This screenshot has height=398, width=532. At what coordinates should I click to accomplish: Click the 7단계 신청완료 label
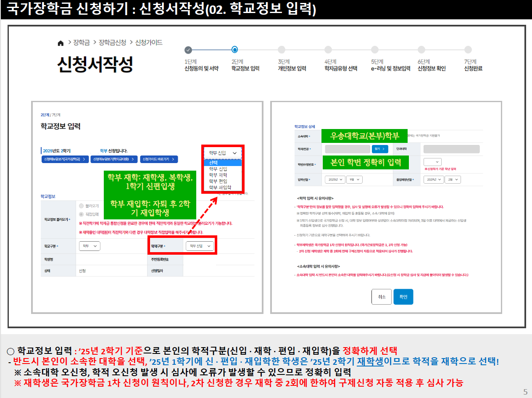(x=473, y=65)
